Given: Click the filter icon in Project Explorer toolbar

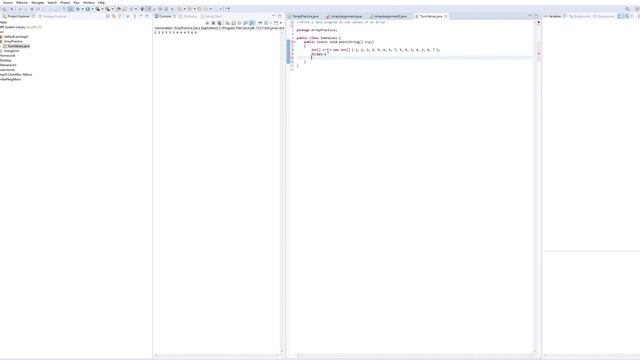Looking at the screenshot, I should tap(120, 16).
